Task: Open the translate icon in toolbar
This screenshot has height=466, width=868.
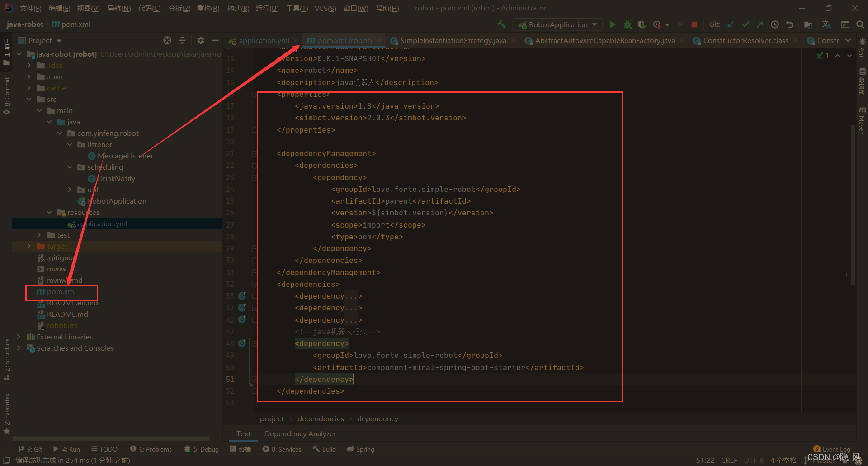Action: point(826,24)
